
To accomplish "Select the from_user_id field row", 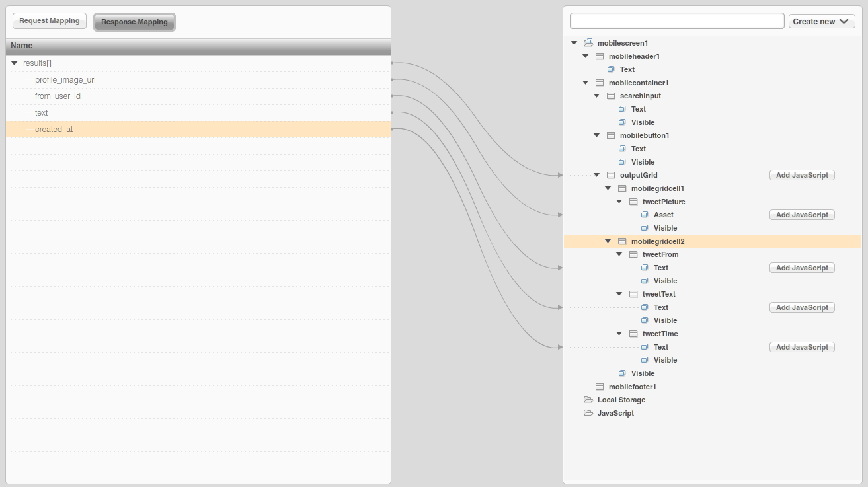I will (x=58, y=96).
